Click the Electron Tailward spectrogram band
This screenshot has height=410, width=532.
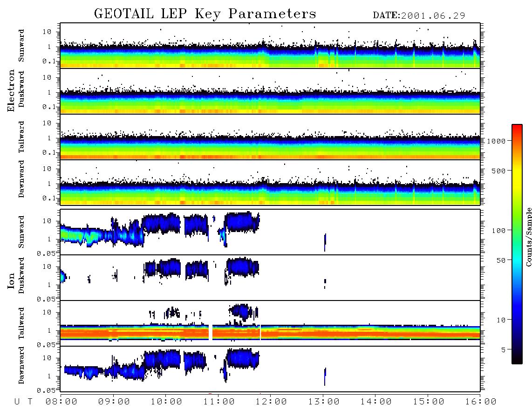pos(270,147)
